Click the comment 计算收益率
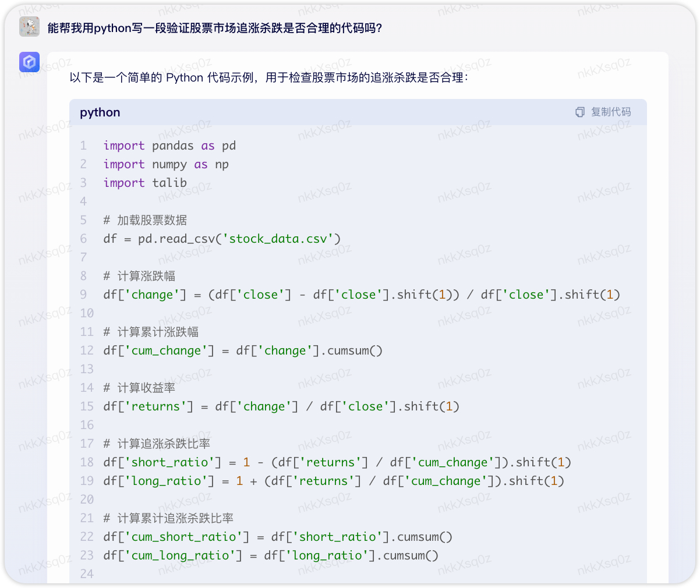This screenshot has height=588, width=700. point(140,388)
